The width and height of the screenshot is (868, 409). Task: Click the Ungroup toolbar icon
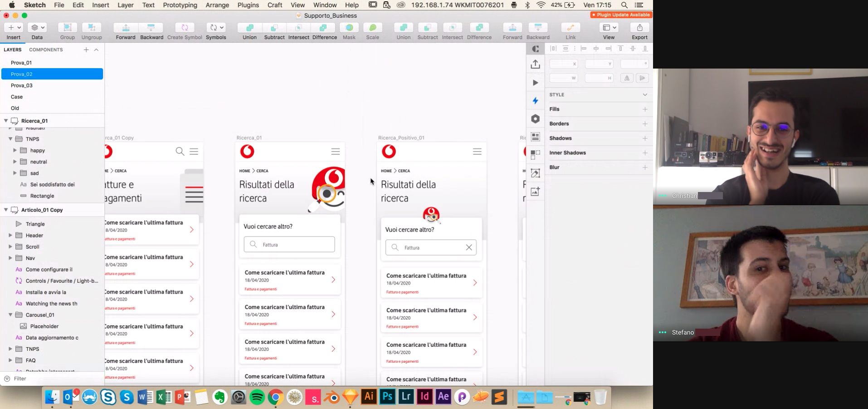tap(92, 28)
